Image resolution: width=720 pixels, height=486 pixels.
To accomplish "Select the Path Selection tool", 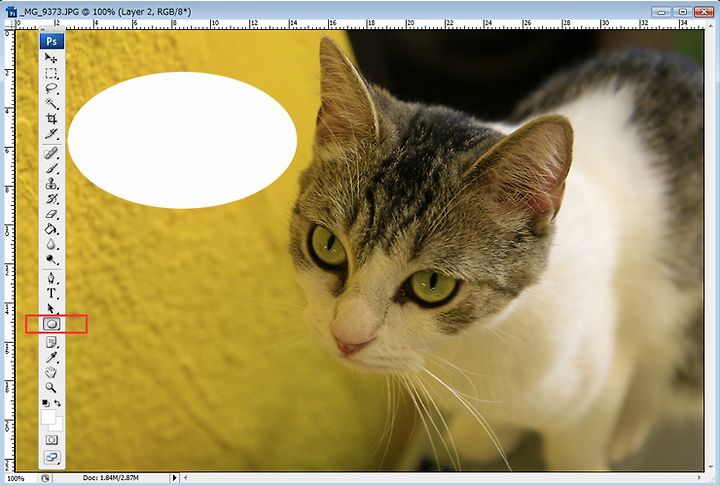I will tap(51, 308).
